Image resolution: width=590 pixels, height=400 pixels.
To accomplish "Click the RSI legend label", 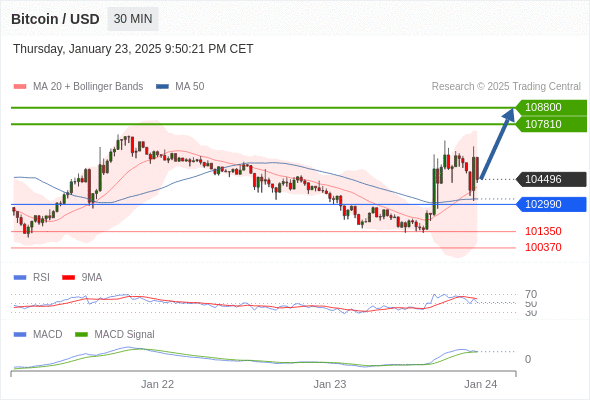I will 41,278.
